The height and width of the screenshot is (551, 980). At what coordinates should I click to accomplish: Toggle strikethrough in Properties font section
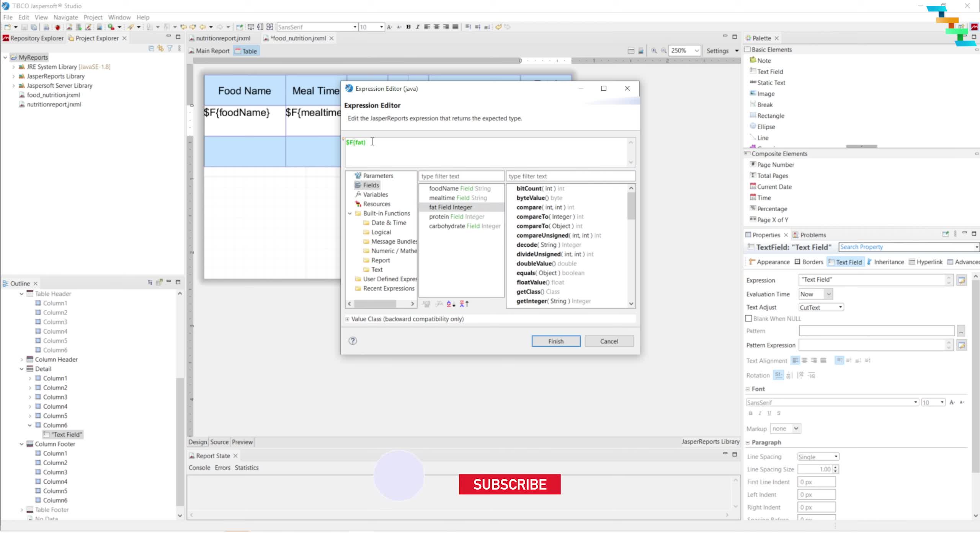779,413
